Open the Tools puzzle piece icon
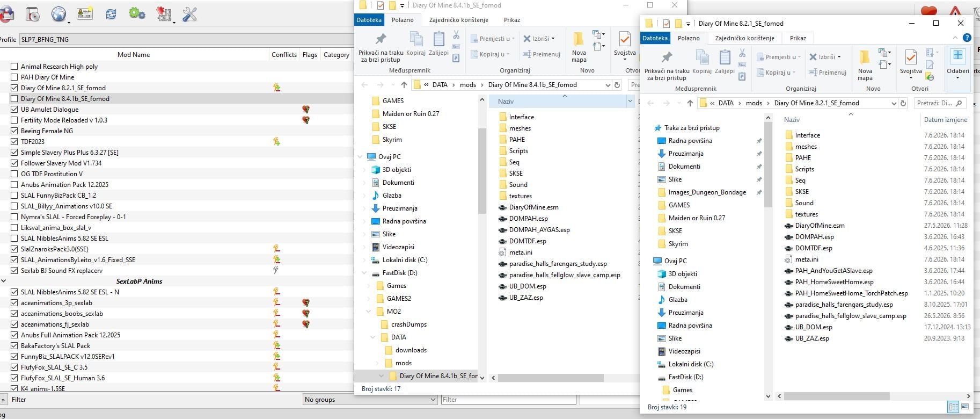 coord(164,14)
